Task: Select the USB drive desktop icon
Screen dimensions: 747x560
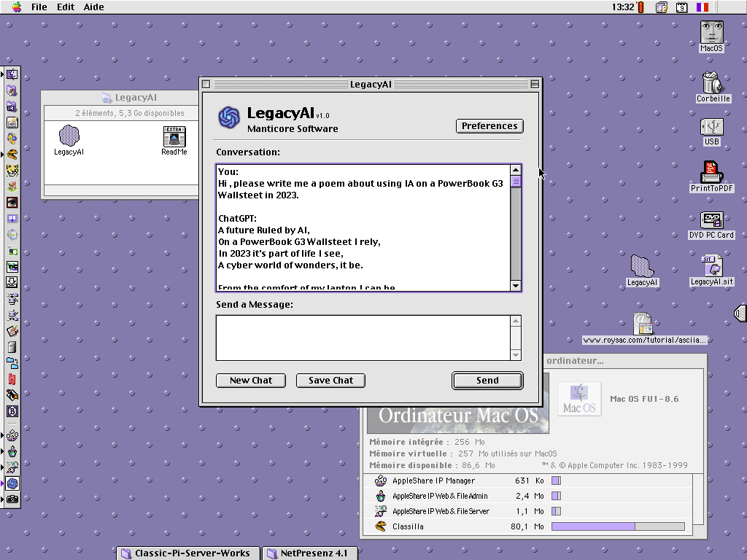Action: coord(712,127)
